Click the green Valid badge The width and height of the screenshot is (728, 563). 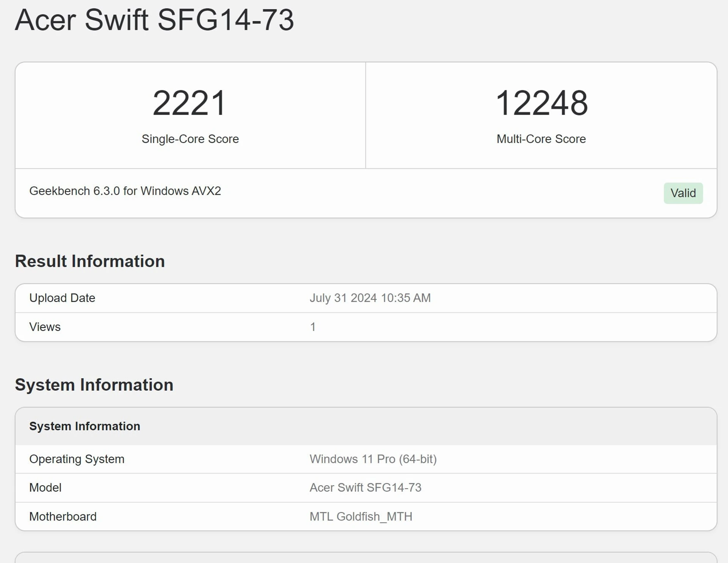pyautogui.click(x=683, y=193)
